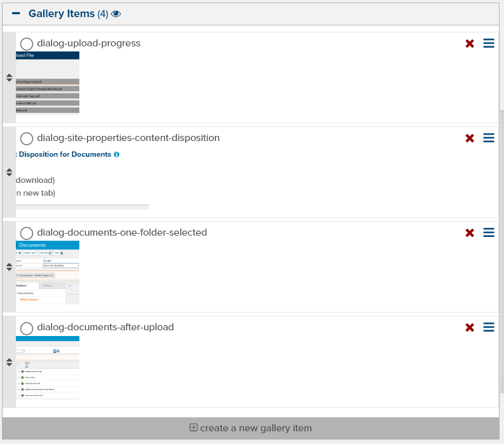Open hamburger menu for dialog-documents-one-folder-selected
The width and height of the screenshot is (504, 444).
coord(489,232)
